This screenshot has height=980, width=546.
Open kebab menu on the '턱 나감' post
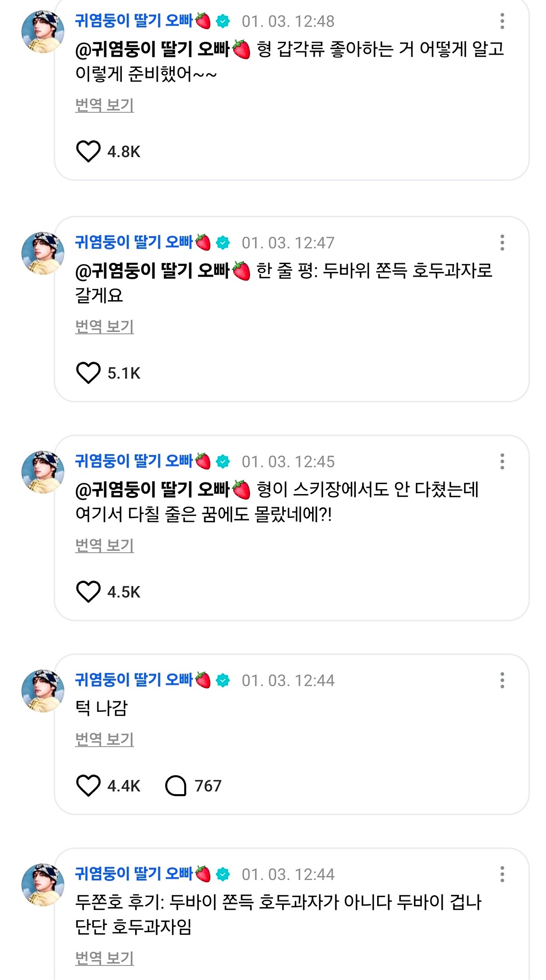[x=502, y=680]
